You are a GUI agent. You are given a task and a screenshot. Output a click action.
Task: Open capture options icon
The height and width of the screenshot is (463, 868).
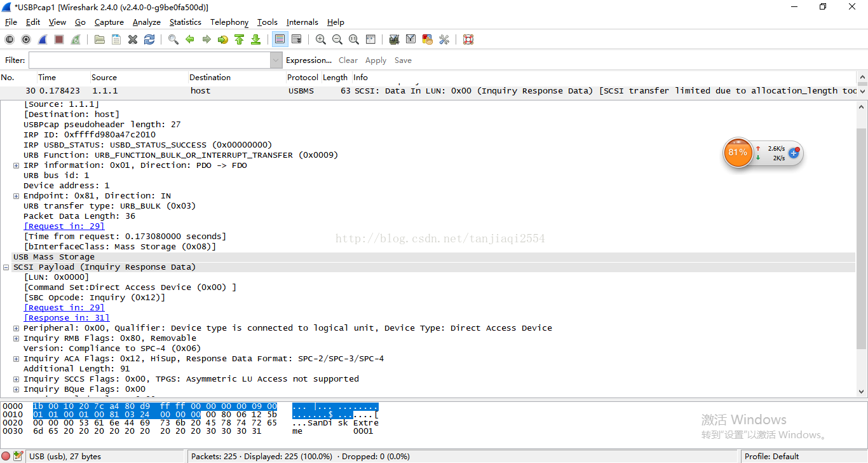[26, 39]
